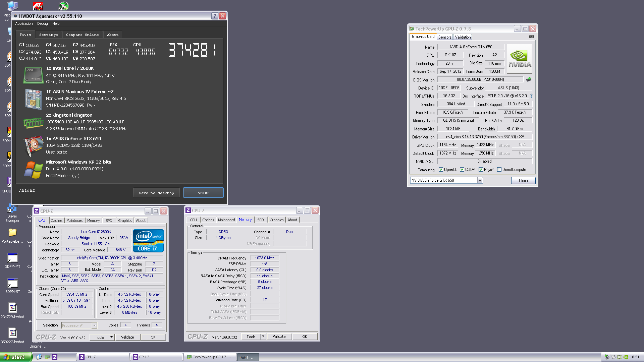The image size is (644, 362).
Task: Click the START benchmark button
Action: [x=203, y=193]
